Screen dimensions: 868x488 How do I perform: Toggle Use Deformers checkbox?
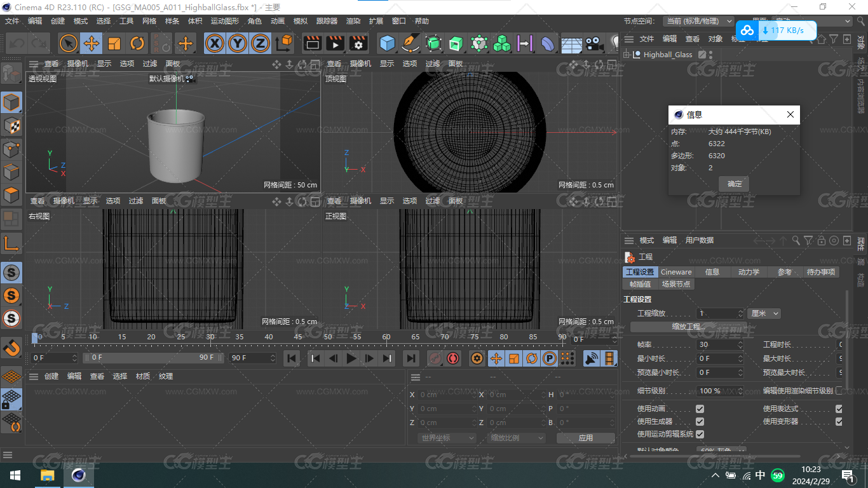[x=839, y=421]
